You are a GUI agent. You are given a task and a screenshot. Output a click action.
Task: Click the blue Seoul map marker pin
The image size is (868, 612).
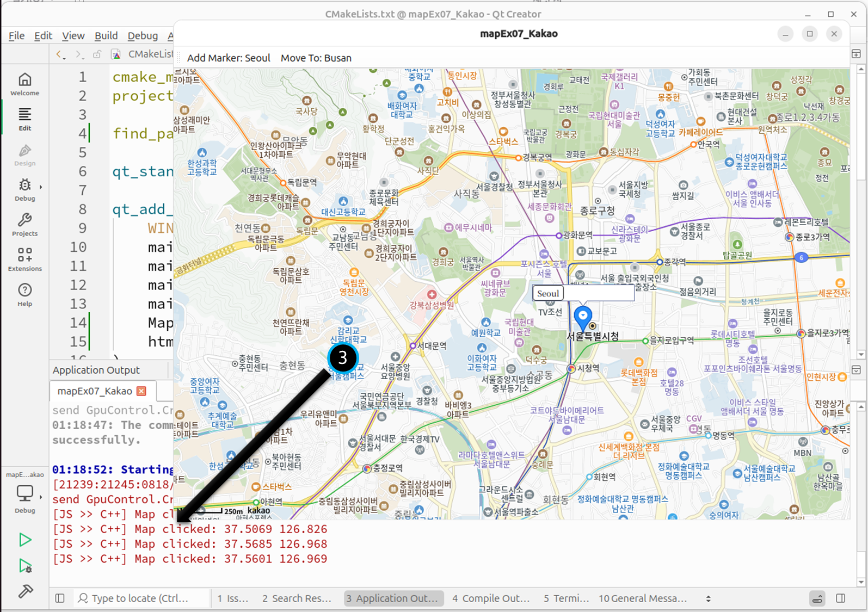(x=583, y=318)
